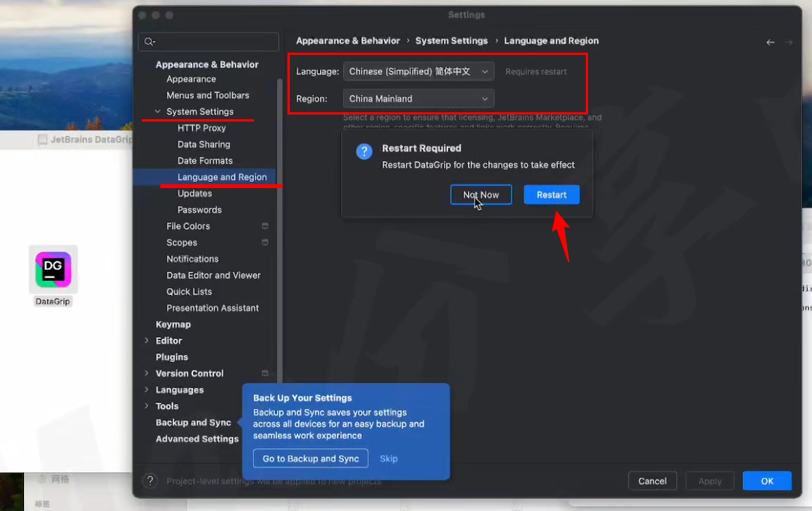812x511 pixels.
Task: Select Data Sharing settings page
Action: click(204, 145)
